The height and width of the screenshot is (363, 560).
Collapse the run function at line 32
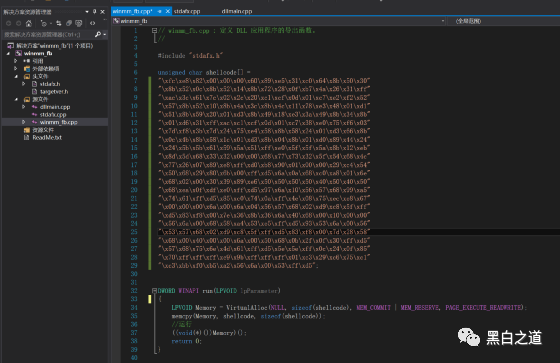pos(154,291)
